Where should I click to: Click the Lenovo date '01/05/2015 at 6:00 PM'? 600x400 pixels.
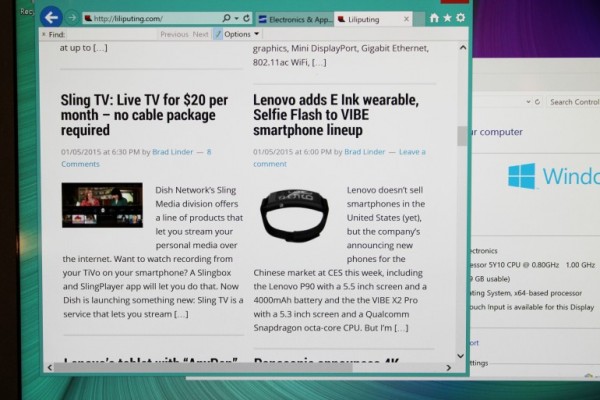(x=292, y=152)
